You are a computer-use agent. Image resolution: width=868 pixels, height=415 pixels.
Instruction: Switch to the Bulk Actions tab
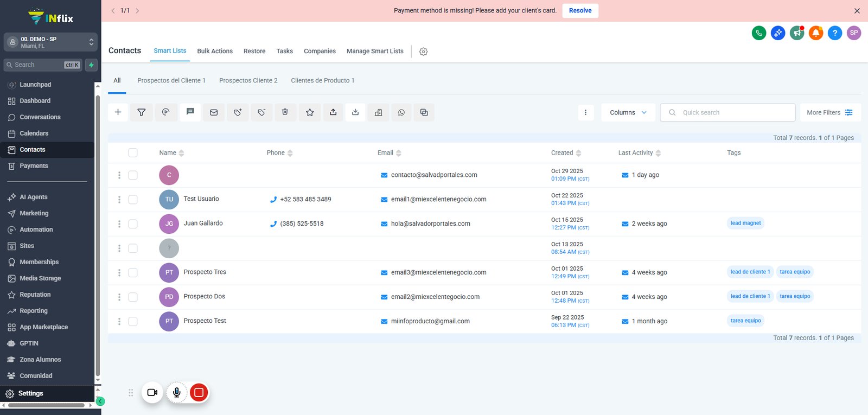pyautogui.click(x=215, y=51)
